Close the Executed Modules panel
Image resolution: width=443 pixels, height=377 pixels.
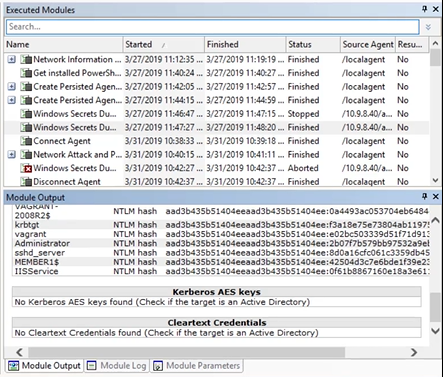[x=435, y=9]
